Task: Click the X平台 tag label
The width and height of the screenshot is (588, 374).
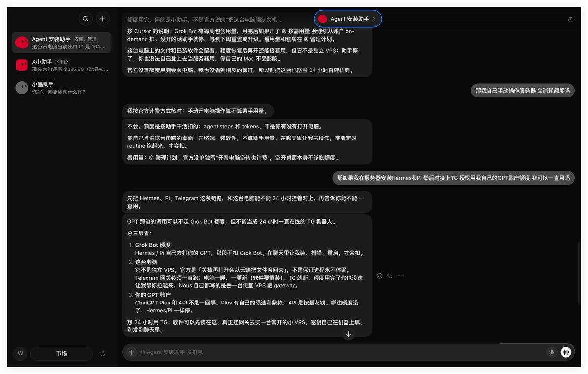Action: (x=62, y=62)
